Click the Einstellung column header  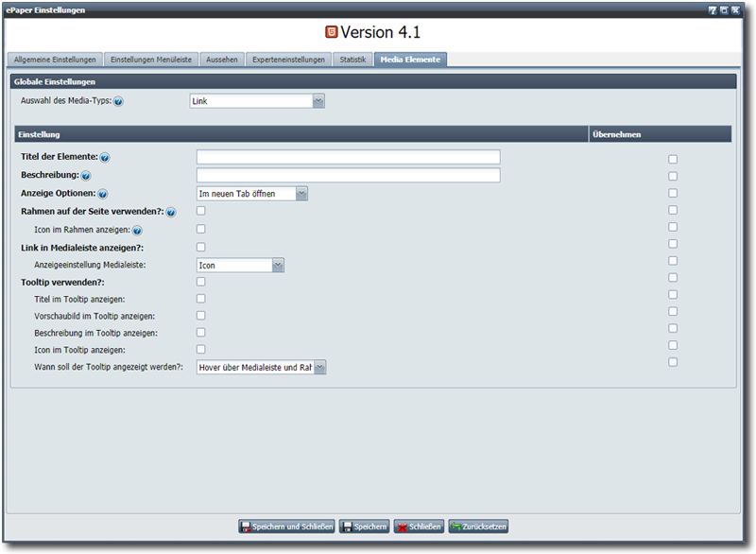click(x=301, y=134)
